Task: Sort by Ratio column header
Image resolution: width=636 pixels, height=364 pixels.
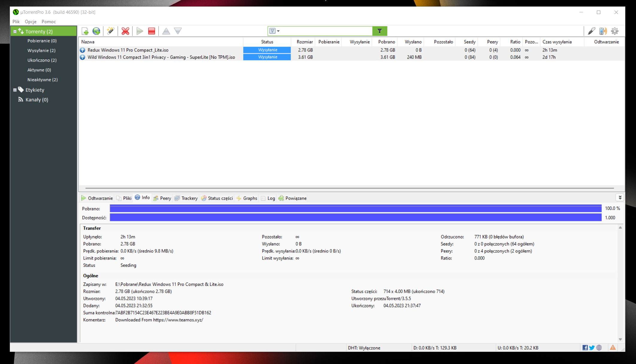Action: [512, 42]
